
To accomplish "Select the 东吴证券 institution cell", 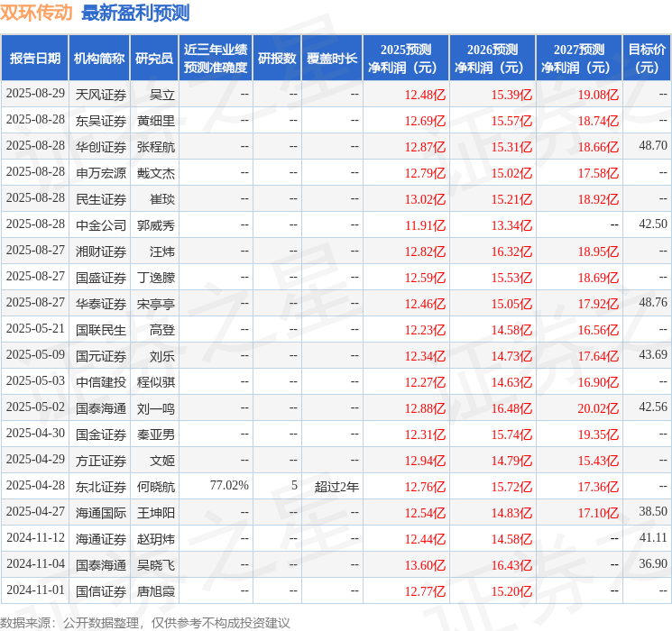I will 101,121.
